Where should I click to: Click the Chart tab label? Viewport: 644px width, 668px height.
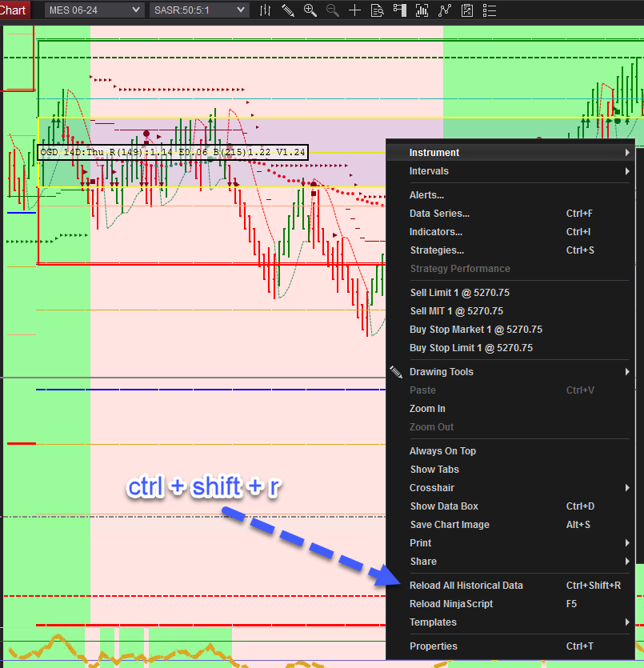click(x=14, y=10)
